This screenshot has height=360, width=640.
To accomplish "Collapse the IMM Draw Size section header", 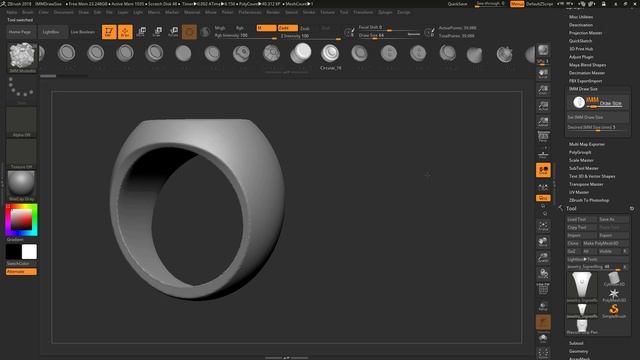I will tap(583, 89).
